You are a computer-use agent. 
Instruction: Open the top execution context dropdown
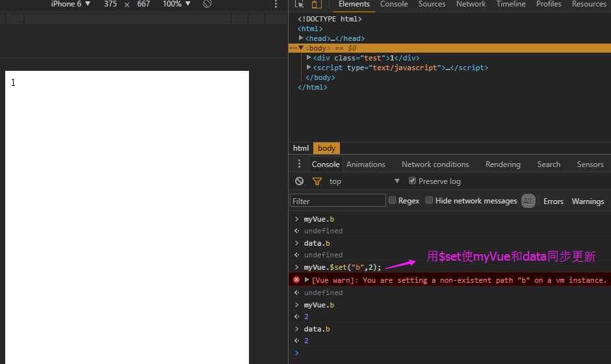365,181
